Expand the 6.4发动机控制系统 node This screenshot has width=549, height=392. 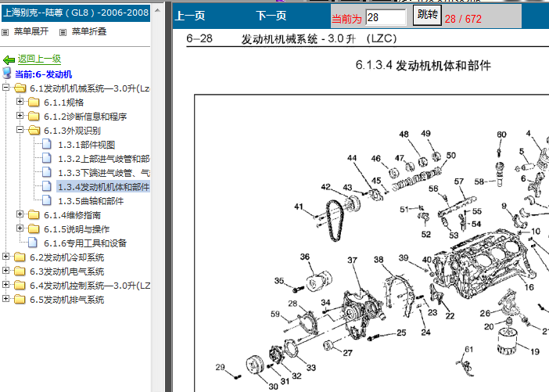5,285
